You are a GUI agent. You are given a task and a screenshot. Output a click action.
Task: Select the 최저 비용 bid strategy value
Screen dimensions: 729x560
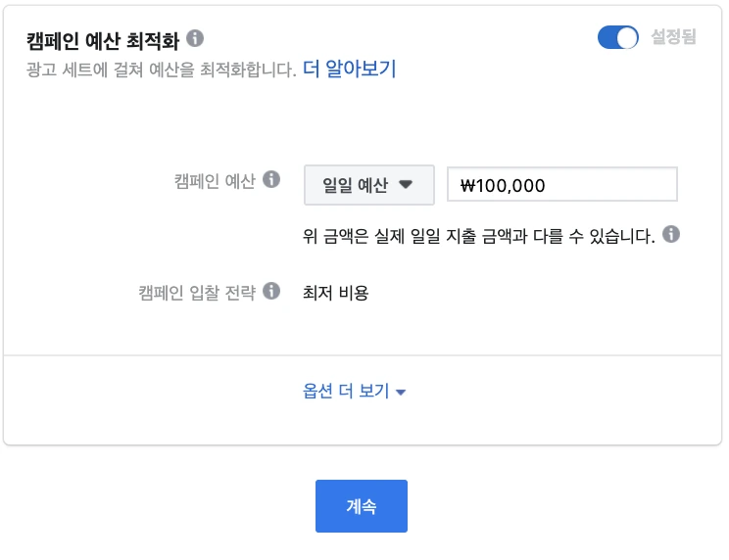pyautogui.click(x=336, y=293)
